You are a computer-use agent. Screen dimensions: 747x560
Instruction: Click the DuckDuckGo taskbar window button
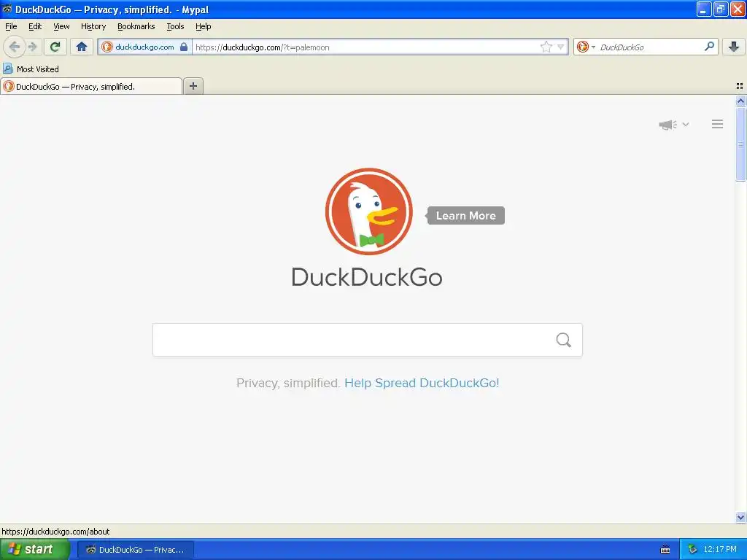coord(135,550)
